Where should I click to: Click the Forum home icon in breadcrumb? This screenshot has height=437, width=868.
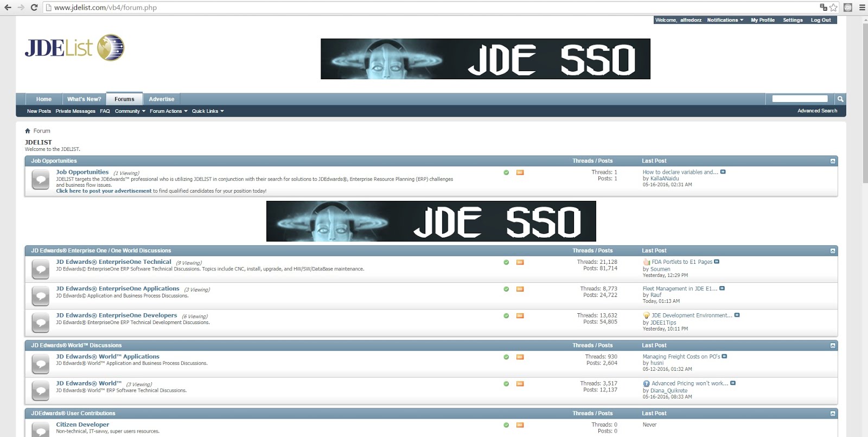click(x=28, y=131)
